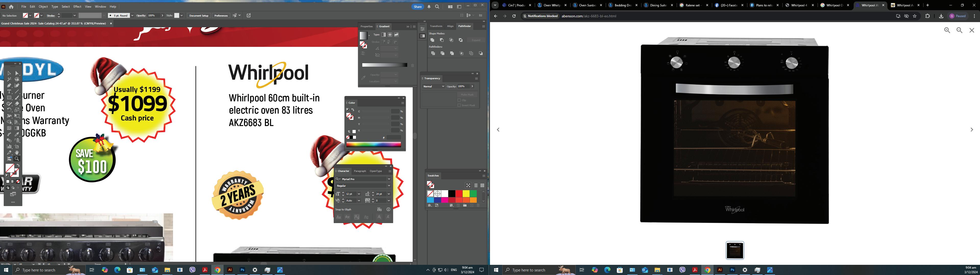This screenshot has height=275, width=980.
Task: Select the Type tool in toolbar
Action: click(9, 92)
